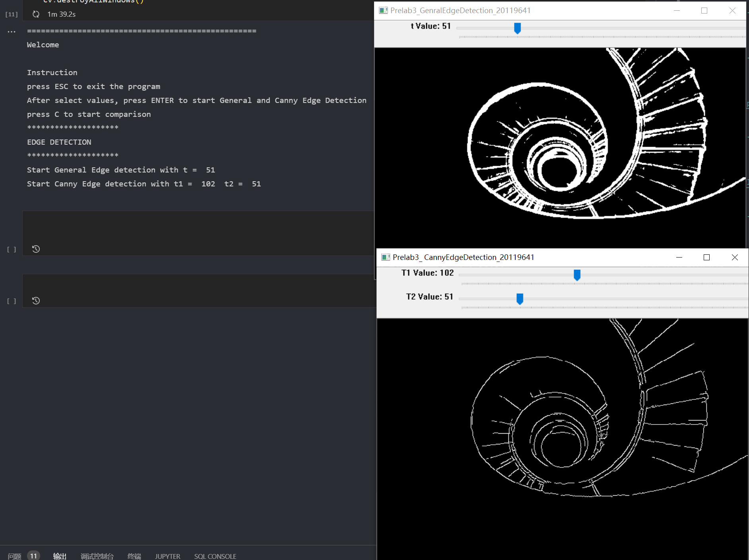Click the CannyEdgeDetection window app icon
Viewport: 749px width, 560px height.
pyautogui.click(x=386, y=257)
